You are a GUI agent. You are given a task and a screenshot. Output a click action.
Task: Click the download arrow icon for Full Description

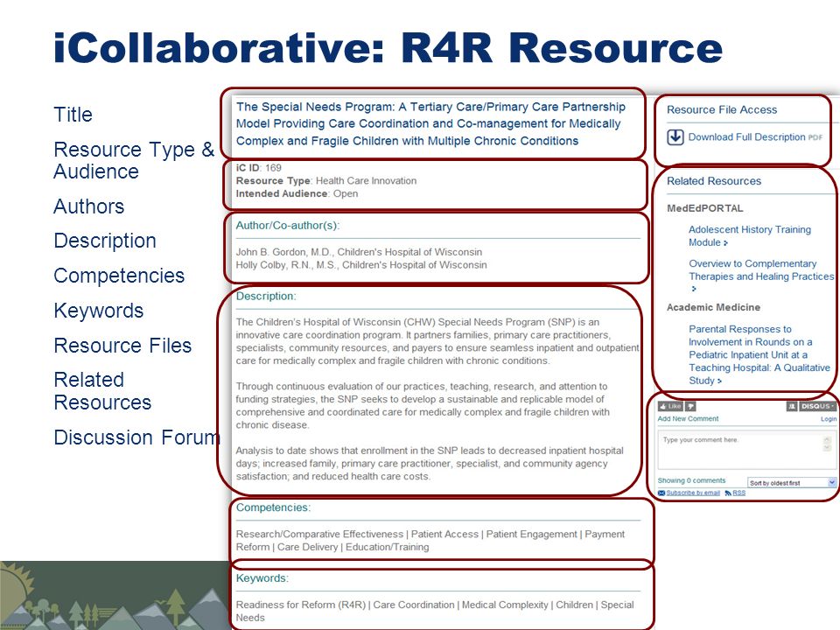point(675,137)
